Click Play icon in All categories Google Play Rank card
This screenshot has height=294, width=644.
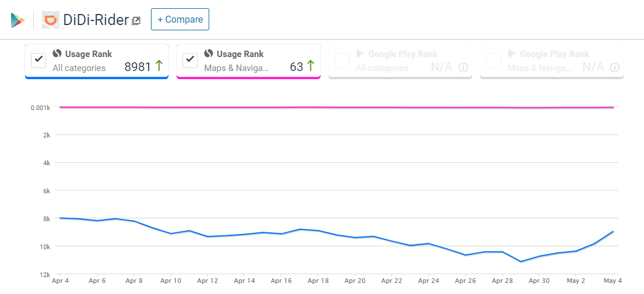[x=360, y=54]
